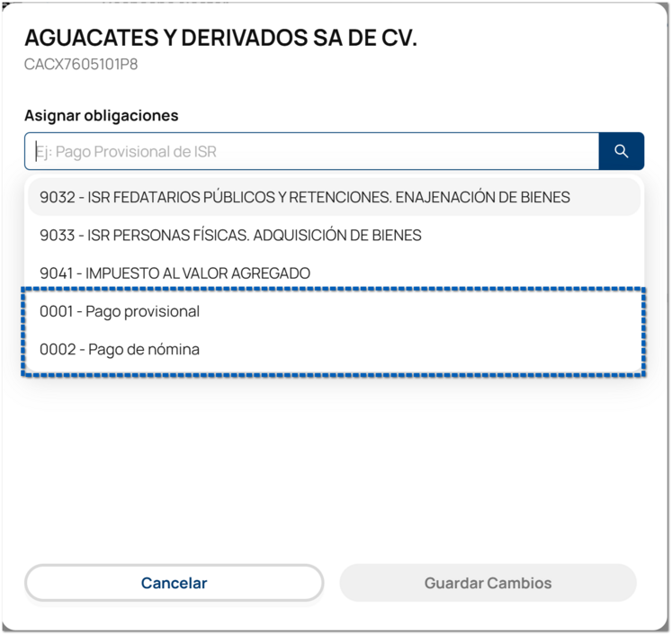Assign the Enajenación de Bienes obligation
Image resolution: width=672 pixels, height=635 pixels.
[305, 197]
